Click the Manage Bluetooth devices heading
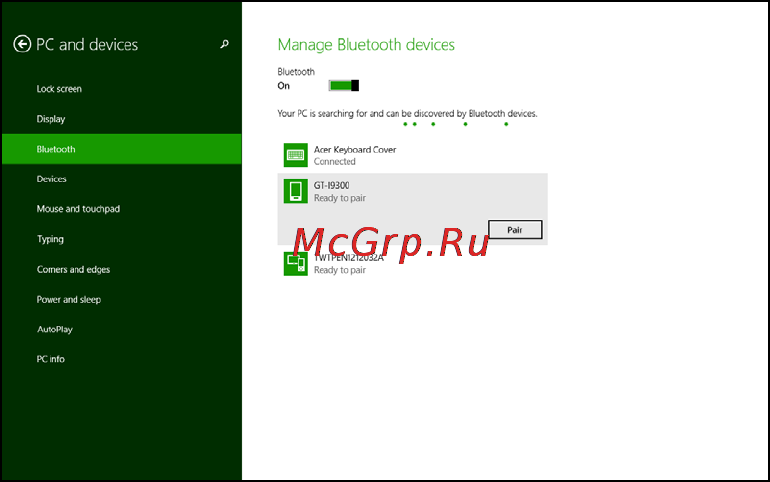Image resolution: width=770 pixels, height=482 pixels. coord(366,45)
